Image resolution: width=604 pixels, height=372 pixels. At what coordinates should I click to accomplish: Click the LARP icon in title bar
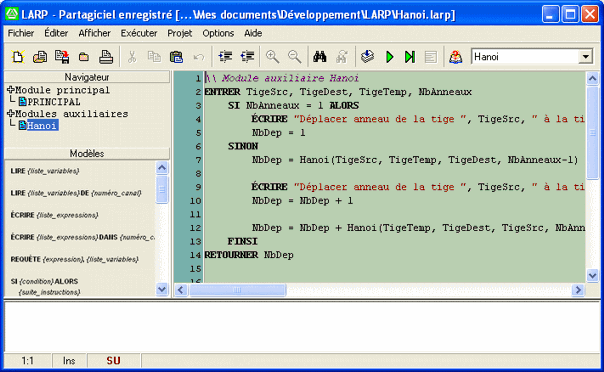point(12,14)
